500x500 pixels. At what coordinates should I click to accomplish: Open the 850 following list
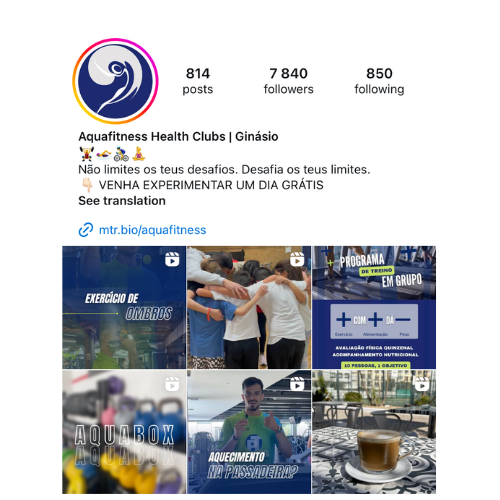coord(379,81)
